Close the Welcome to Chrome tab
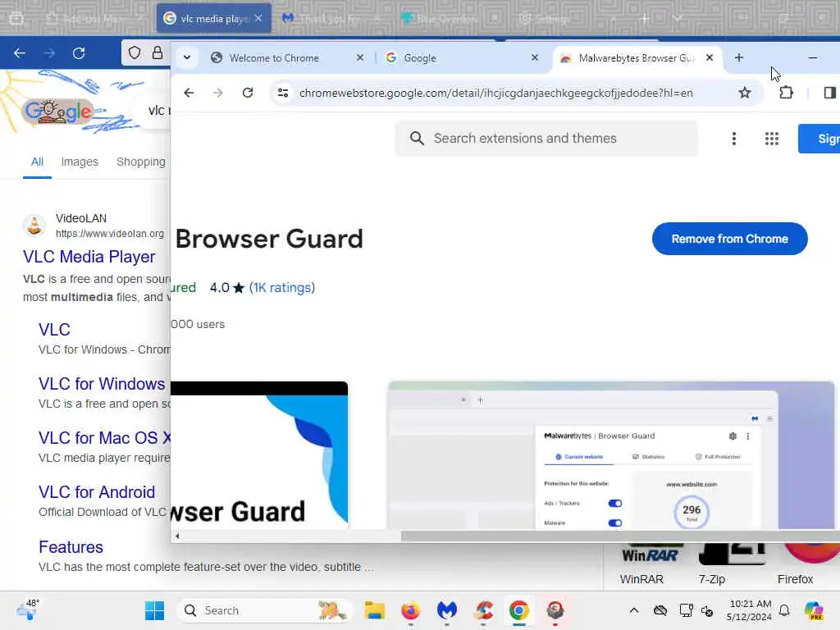Viewport: 840px width, 630px height. click(x=360, y=57)
